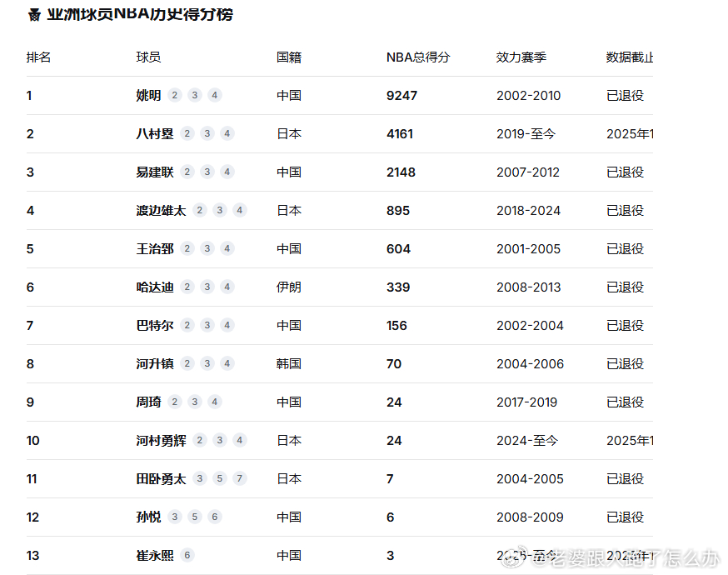Open citation badge 3 next to 周琦

tap(195, 402)
